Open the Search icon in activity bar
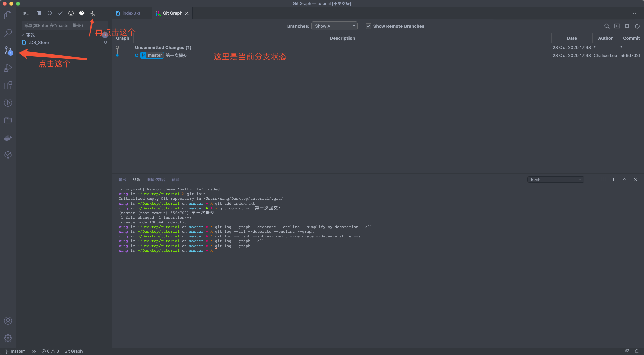Viewport: 644px width, 355px height. tap(8, 33)
